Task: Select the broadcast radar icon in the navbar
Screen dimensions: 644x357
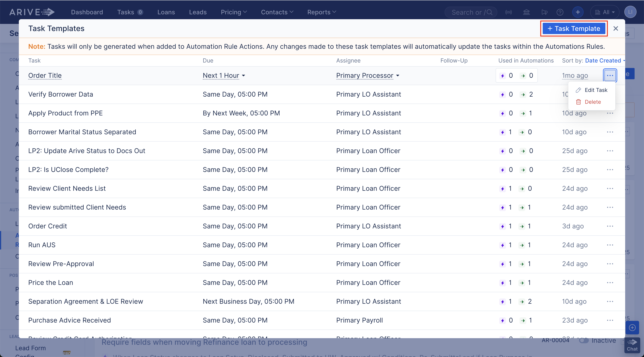Action: tap(509, 12)
